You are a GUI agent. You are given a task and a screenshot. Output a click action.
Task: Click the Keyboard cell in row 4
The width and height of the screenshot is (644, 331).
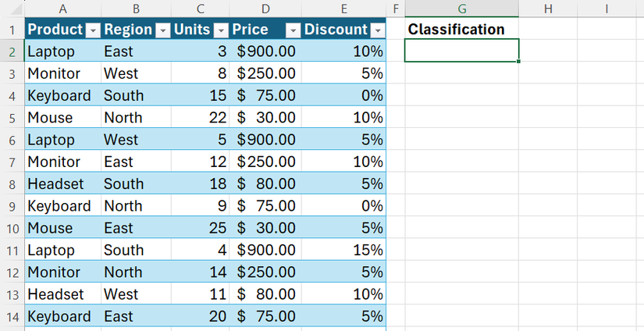click(x=63, y=96)
